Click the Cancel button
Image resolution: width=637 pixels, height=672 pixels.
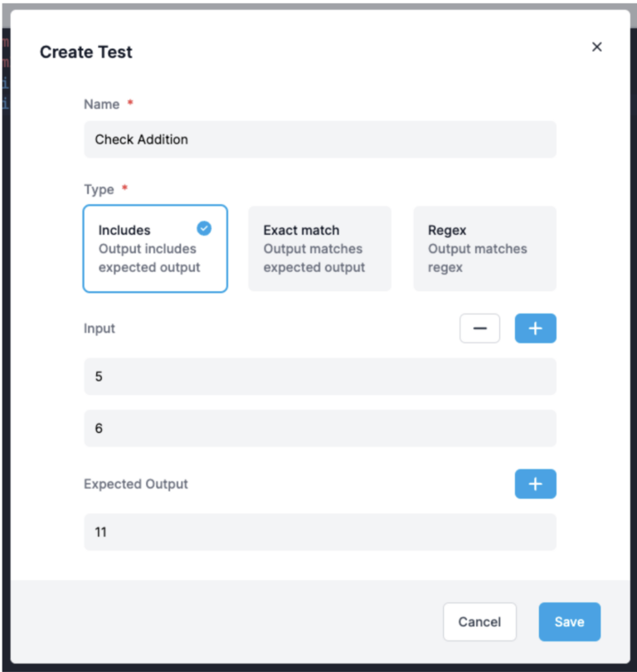(x=479, y=621)
